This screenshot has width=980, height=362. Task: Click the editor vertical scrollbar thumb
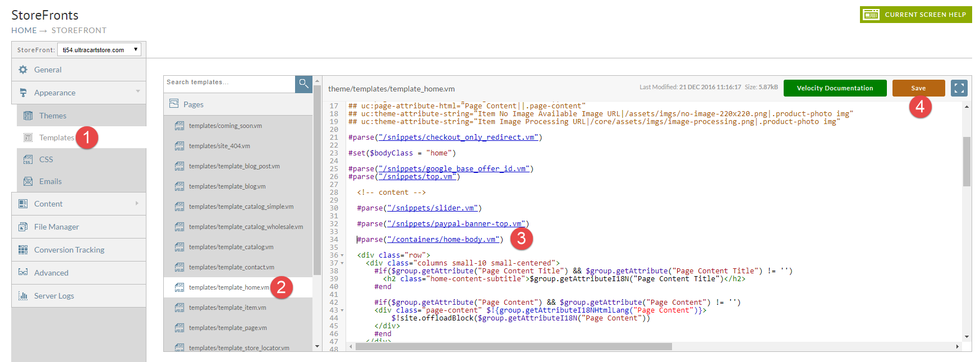coord(967,161)
